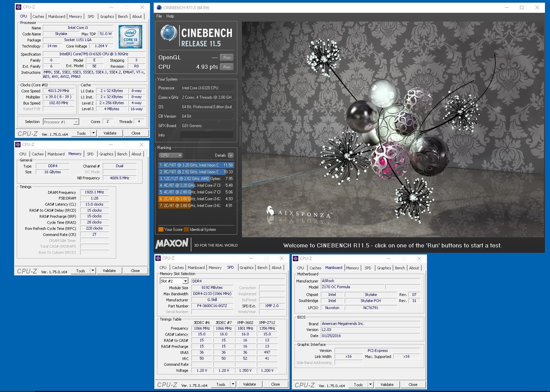Click the CPU-Z icon in the Mainboard window title bar
Image resolution: width=550 pixels, height=392 pixels.
coord(296,259)
